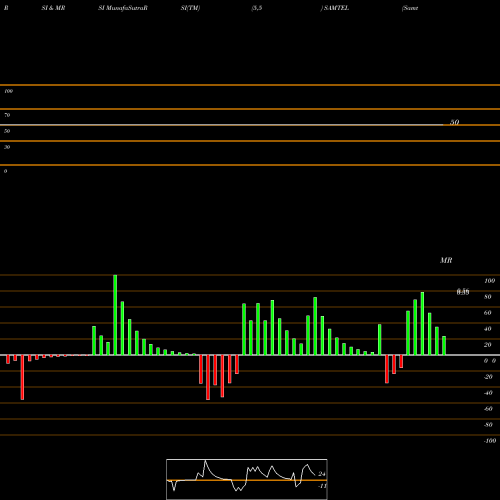Click the 'SI & MR' header text

coord(53,8)
